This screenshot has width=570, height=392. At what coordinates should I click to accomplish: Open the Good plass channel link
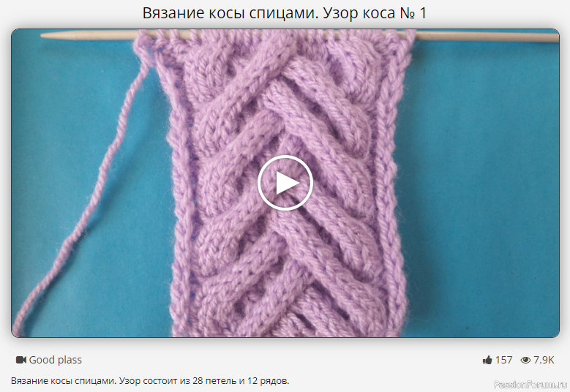[55, 360]
